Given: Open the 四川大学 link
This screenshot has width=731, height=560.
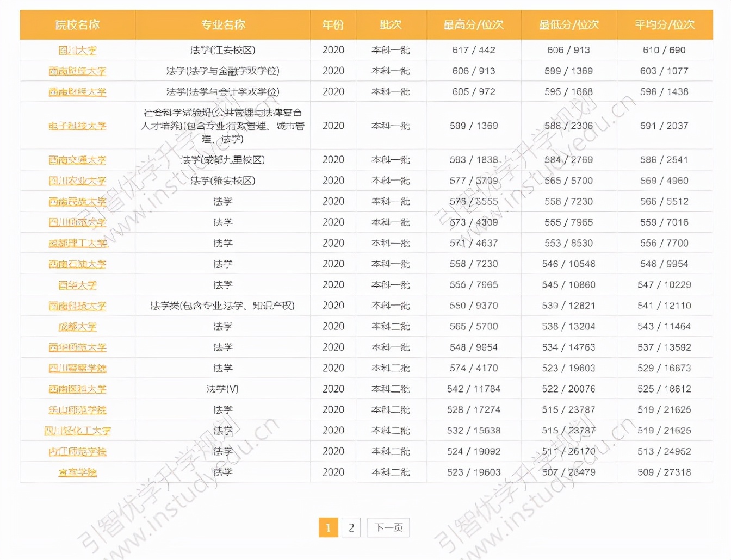Looking at the screenshot, I should (77, 51).
